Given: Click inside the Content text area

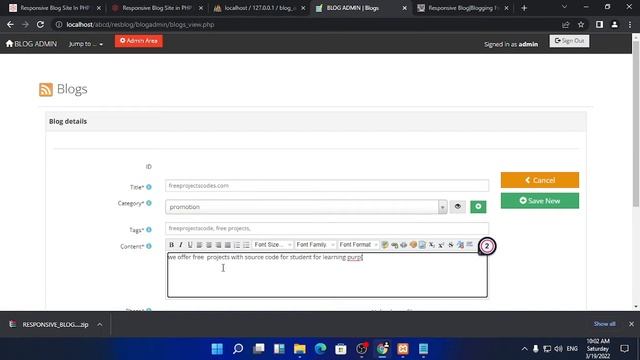Looking at the screenshot, I should 327,275.
